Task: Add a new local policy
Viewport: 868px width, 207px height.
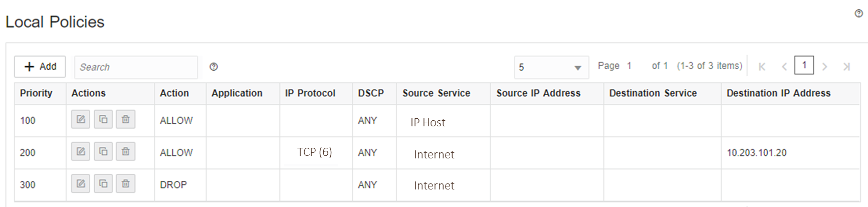Action: coord(40,67)
